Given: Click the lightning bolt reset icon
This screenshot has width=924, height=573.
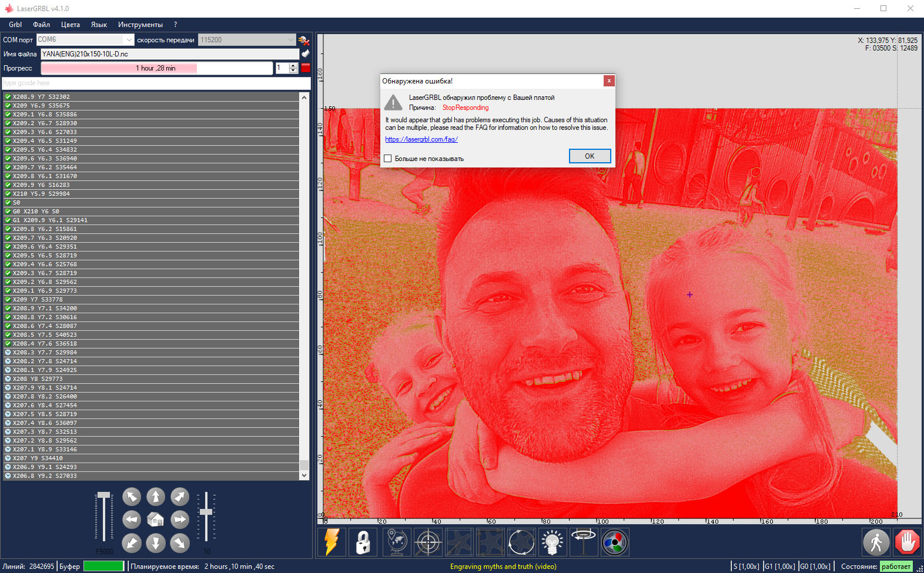Looking at the screenshot, I should coord(332,542).
